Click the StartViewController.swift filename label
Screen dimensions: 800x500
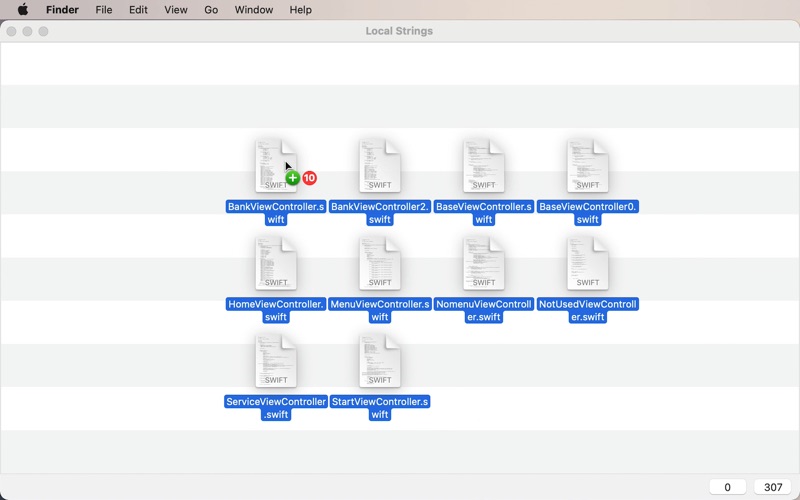coord(380,408)
